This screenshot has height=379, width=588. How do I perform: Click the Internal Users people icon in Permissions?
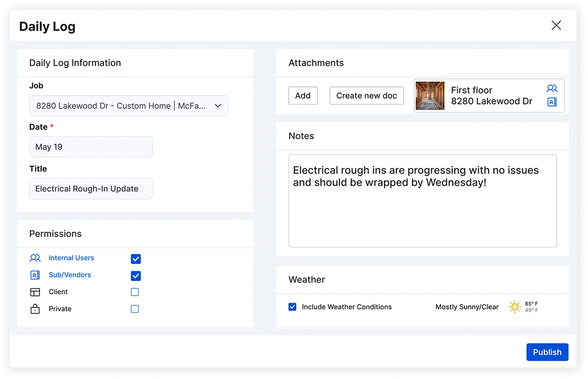point(35,258)
